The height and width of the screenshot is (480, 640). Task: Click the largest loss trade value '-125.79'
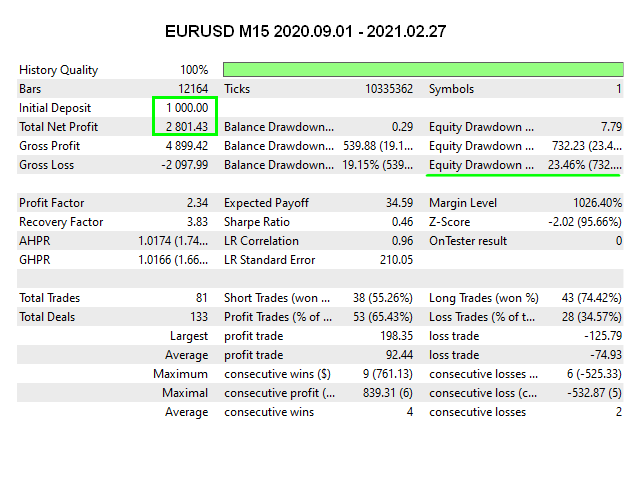click(x=603, y=336)
